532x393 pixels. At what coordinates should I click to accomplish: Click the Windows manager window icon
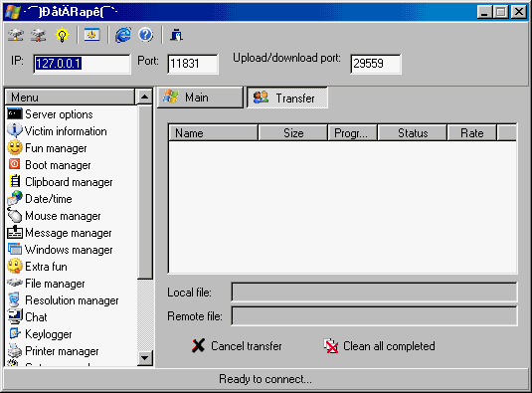click(15, 249)
